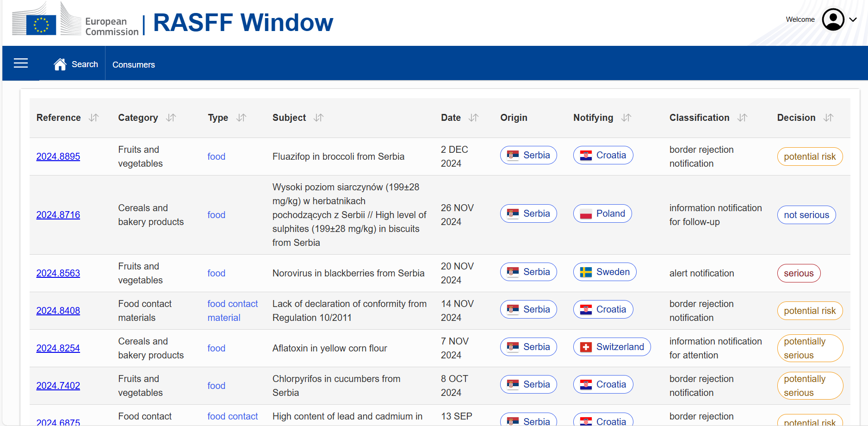The width and height of the screenshot is (868, 426).
Task: Sort by Subject using the sort icon
Action: [318, 118]
